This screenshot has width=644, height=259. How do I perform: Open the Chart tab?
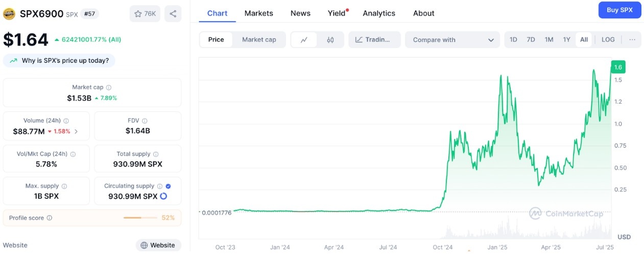pos(217,13)
